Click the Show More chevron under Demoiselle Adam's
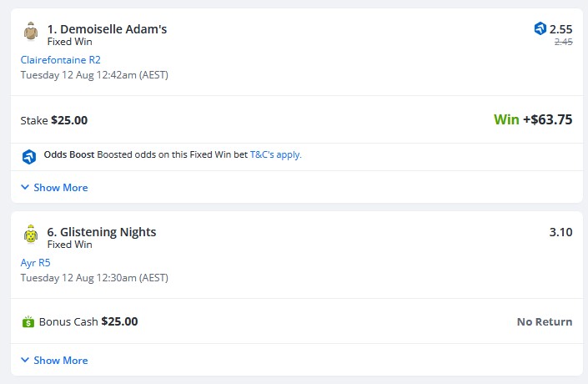The width and height of the screenshot is (588, 384). (25, 187)
